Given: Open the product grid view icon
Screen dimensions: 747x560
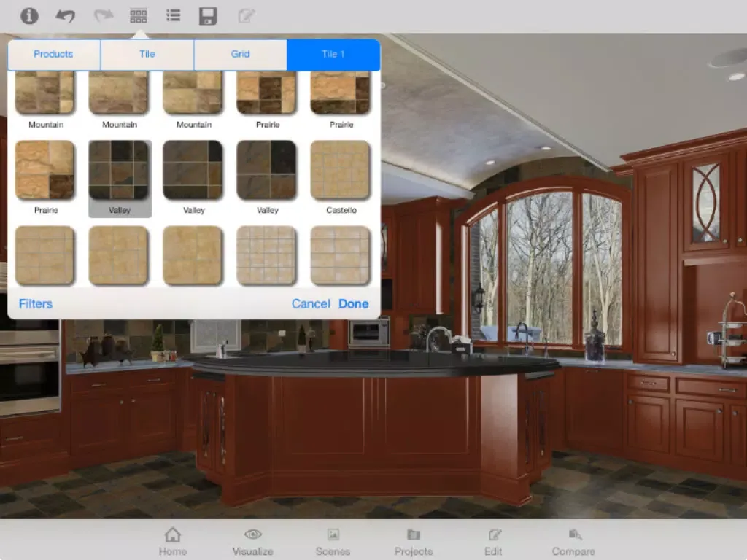Looking at the screenshot, I should [138, 16].
